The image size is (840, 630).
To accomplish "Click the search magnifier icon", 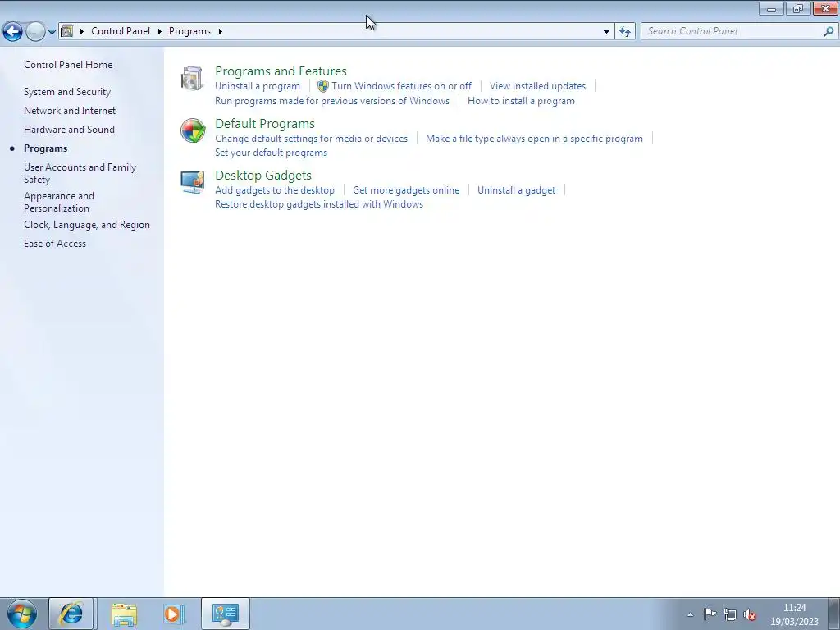I will [x=829, y=32].
